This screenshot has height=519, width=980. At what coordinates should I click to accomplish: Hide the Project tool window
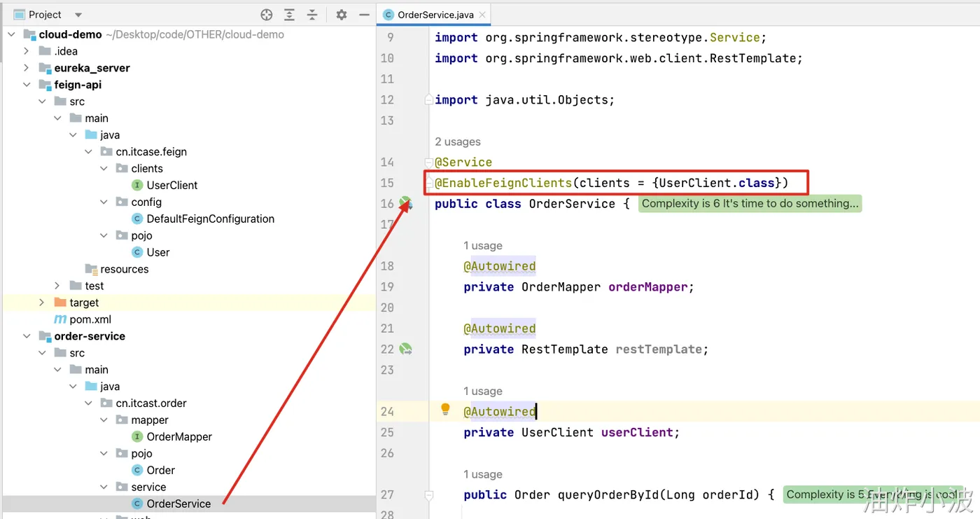tap(364, 15)
